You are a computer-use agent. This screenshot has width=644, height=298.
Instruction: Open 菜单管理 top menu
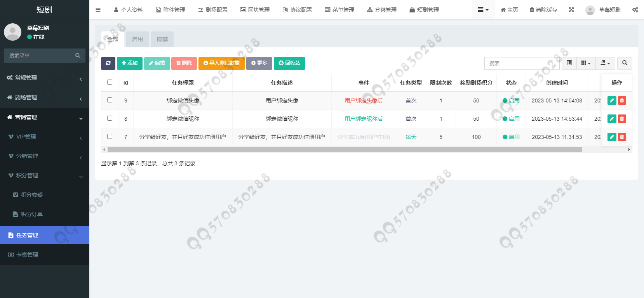click(339, 10)
